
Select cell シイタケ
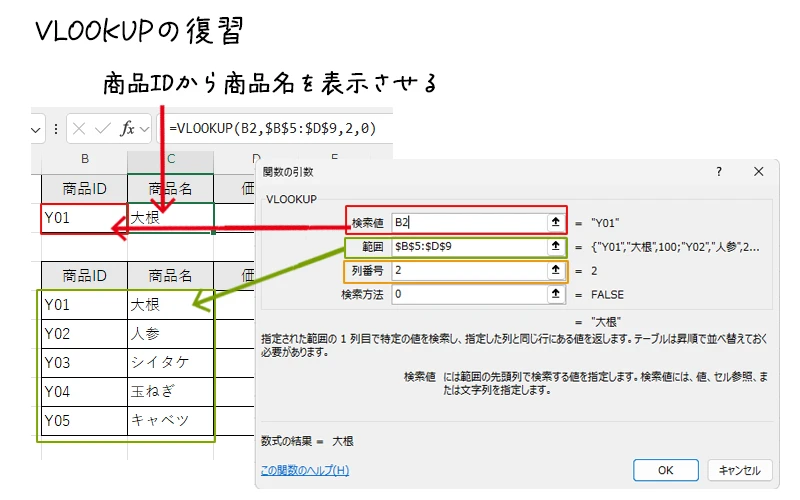[x=170, y=363]
